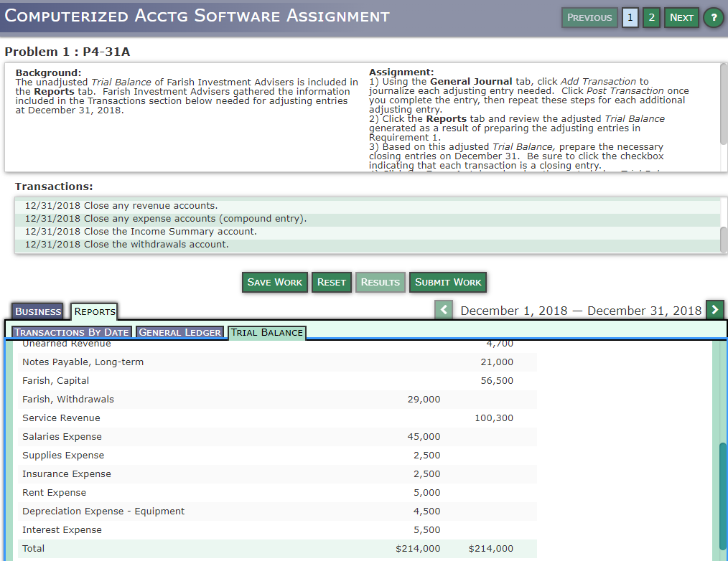The image size is (728, 561).
Task: Select 'Close the Income Summary account' transaction
Action: [x=368, y=232]
